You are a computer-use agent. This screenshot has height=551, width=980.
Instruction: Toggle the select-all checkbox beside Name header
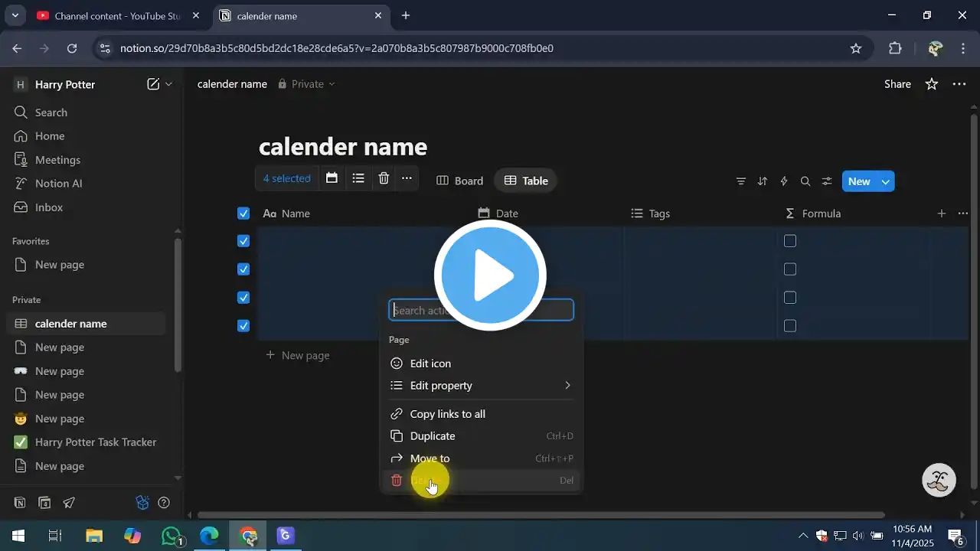[243, 214]
